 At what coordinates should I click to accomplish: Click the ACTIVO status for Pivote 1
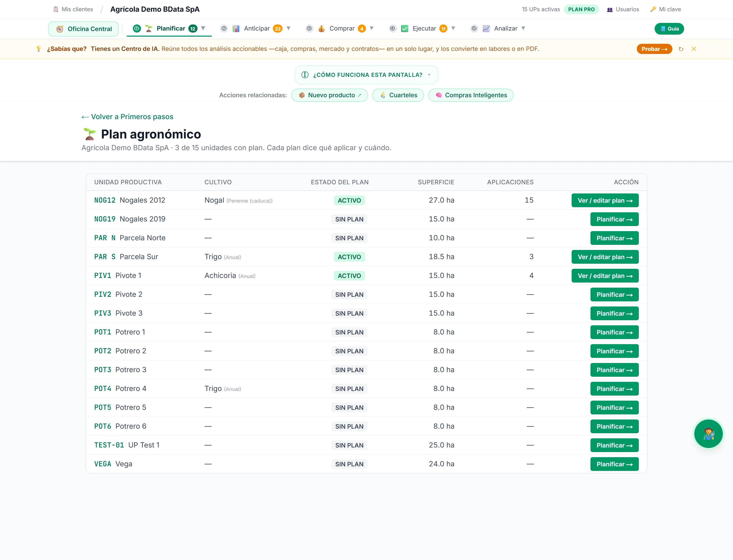tap(349, 276)
